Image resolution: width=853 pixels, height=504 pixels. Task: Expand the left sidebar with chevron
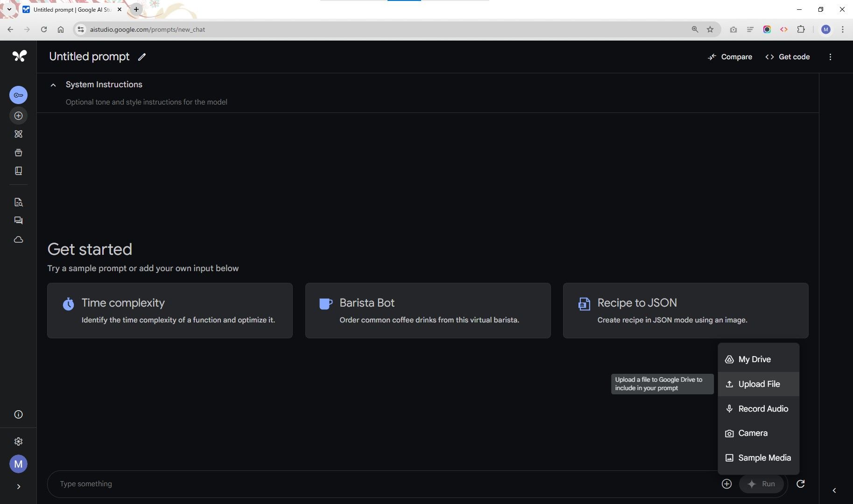(18, 487)
